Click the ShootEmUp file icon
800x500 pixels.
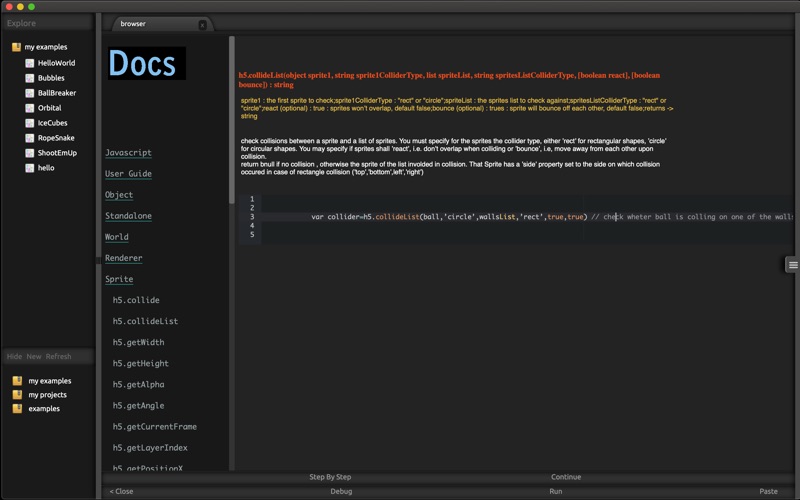click(x=30, y=153)
